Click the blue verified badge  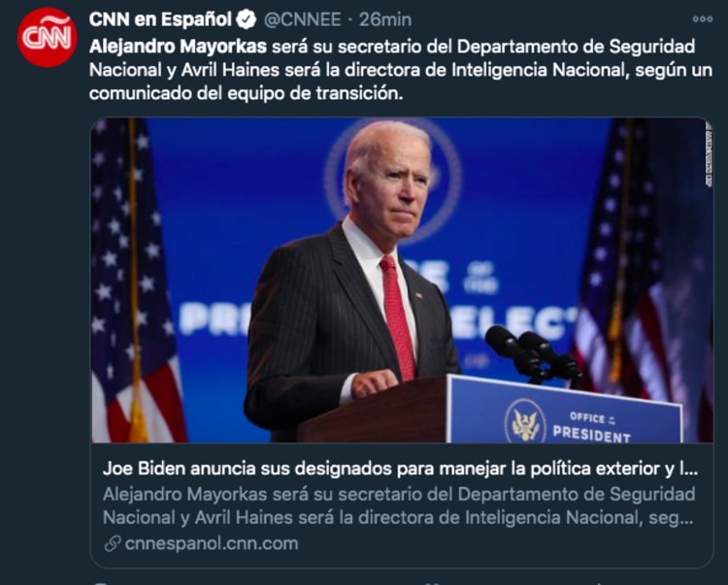pos(247,20)
